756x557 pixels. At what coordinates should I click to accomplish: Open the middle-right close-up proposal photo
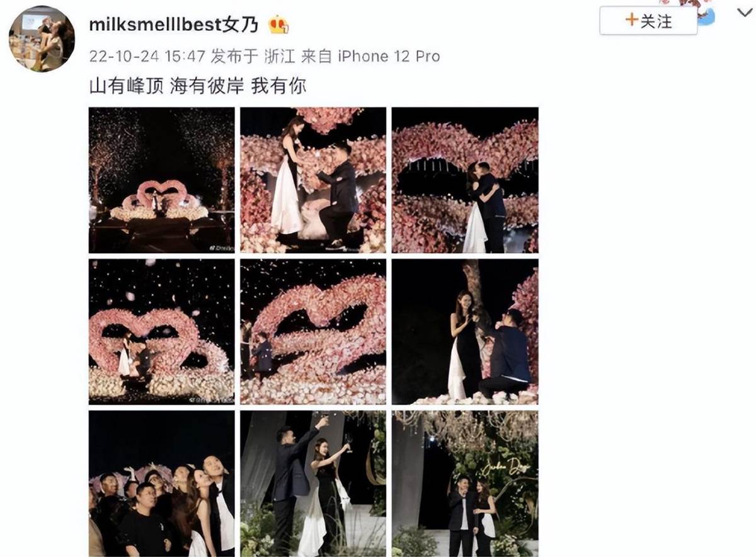click(x=465, y=331)
